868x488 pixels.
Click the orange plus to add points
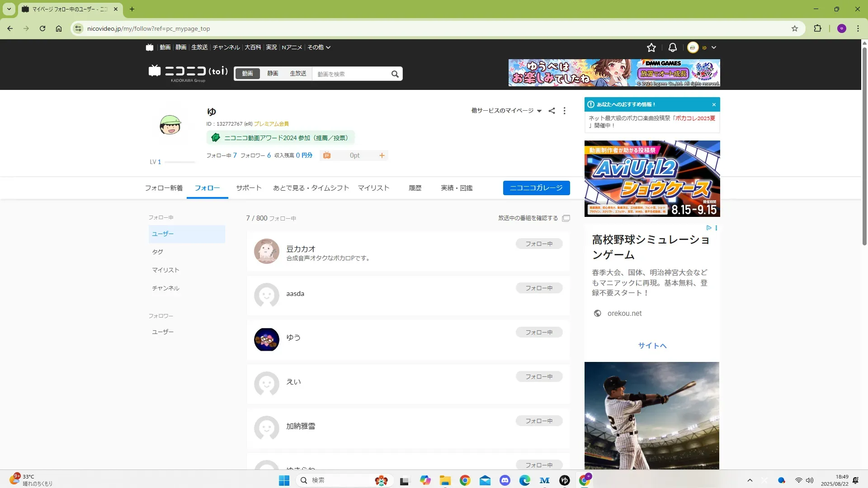(x=382, y=155)
